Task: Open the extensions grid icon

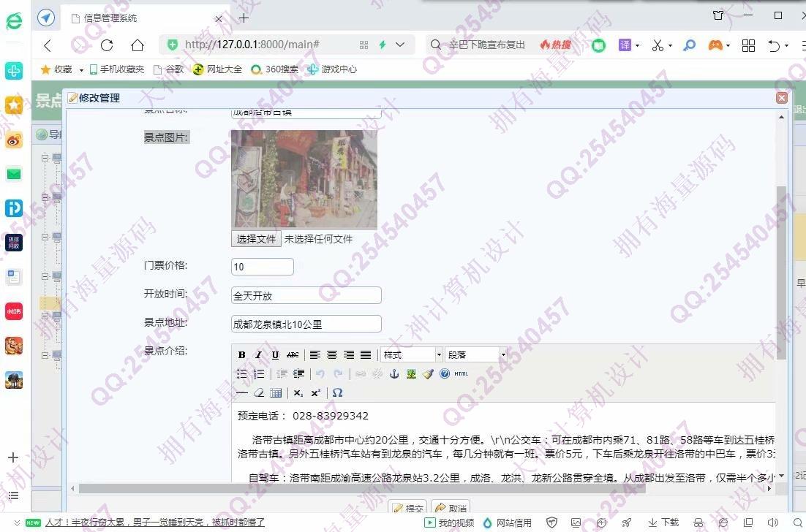Action: 748,45
